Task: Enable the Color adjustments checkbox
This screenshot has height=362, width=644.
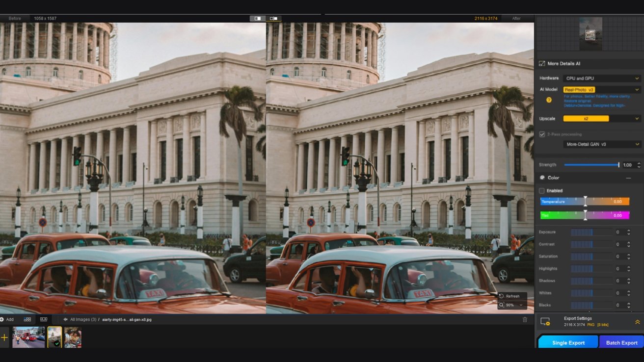Action: click(x=542, y=190)
